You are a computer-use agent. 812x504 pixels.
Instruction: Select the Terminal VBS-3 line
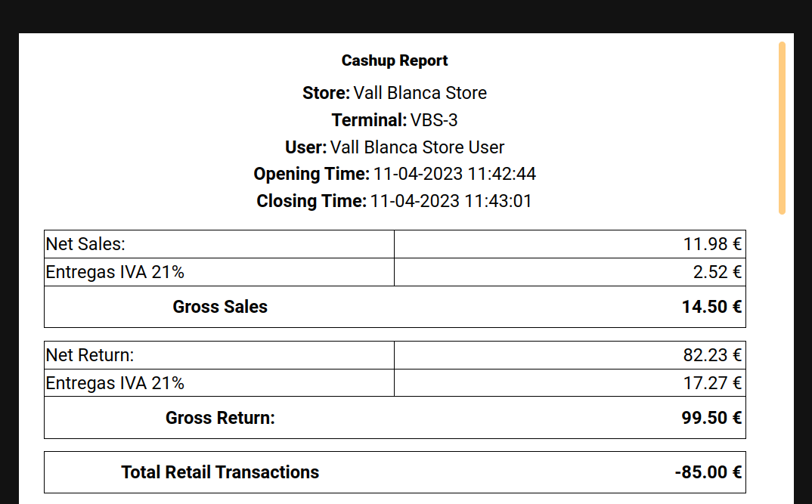395,120
